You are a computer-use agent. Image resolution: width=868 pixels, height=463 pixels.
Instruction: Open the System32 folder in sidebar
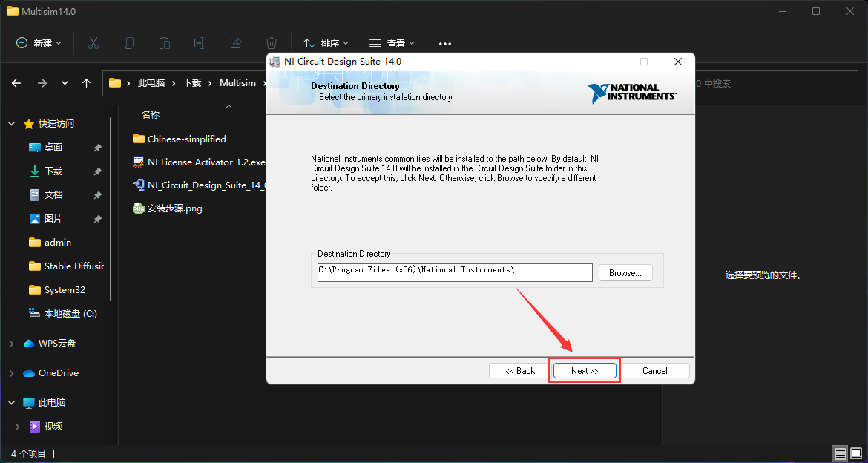pos(57,289)
